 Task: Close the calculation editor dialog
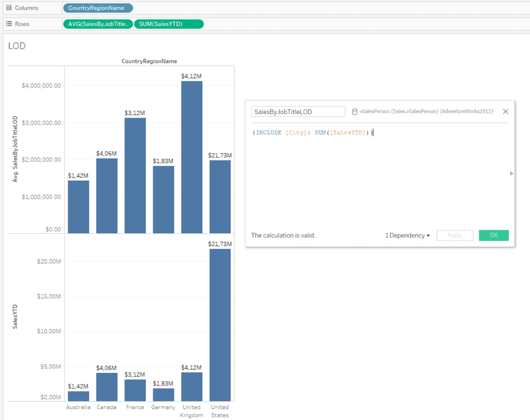(x=506, y=112)
